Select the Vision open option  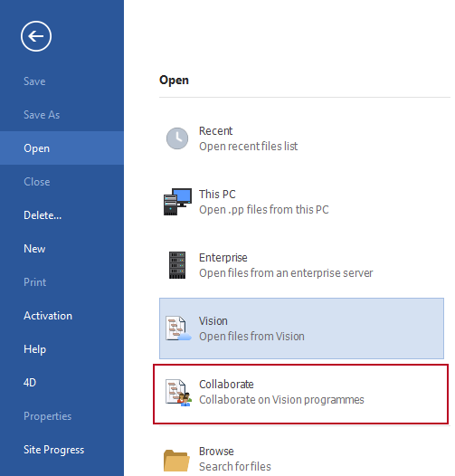pos(301,328)
